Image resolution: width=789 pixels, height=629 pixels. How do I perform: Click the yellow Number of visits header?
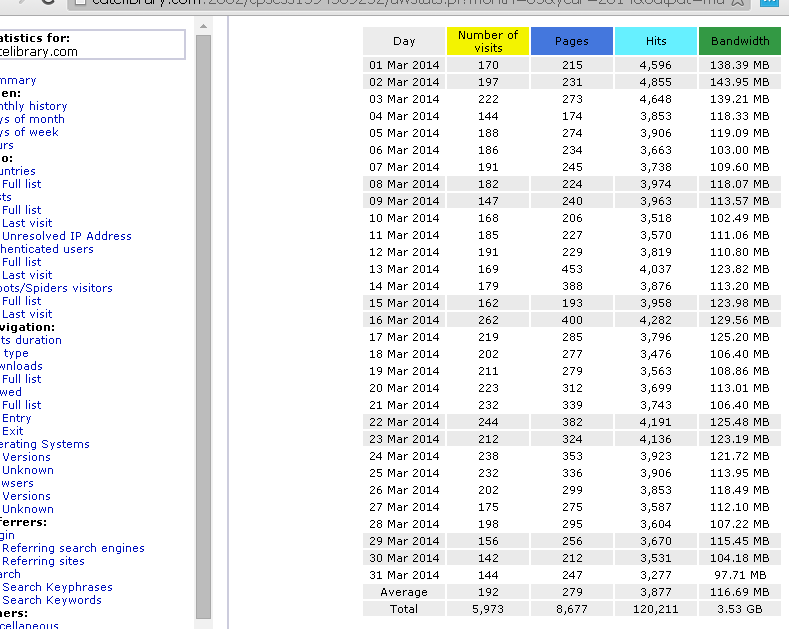point(487,41)
